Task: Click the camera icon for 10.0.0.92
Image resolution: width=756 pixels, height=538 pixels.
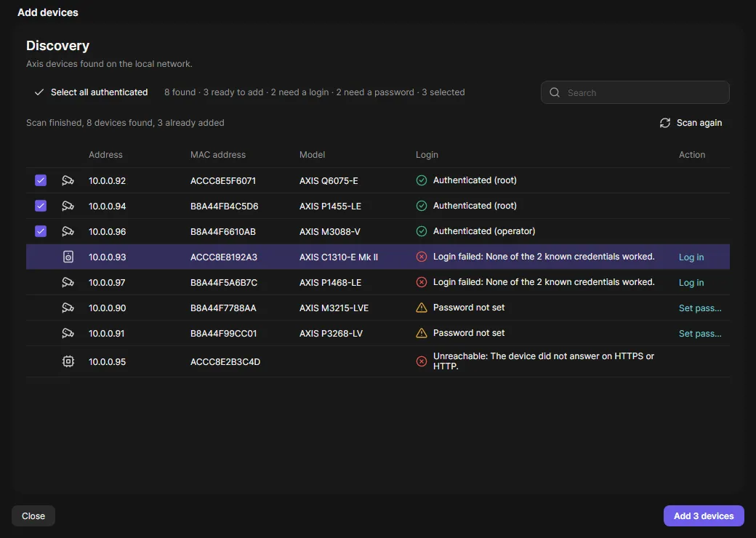Action: click(x=68, y=181)
